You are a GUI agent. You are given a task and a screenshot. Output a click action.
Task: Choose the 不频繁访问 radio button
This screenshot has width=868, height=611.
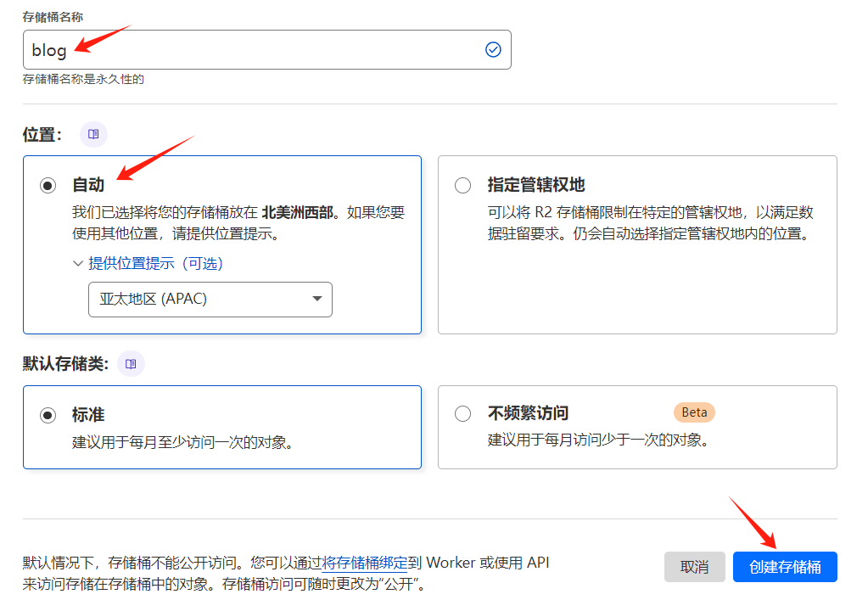(462, 414)
